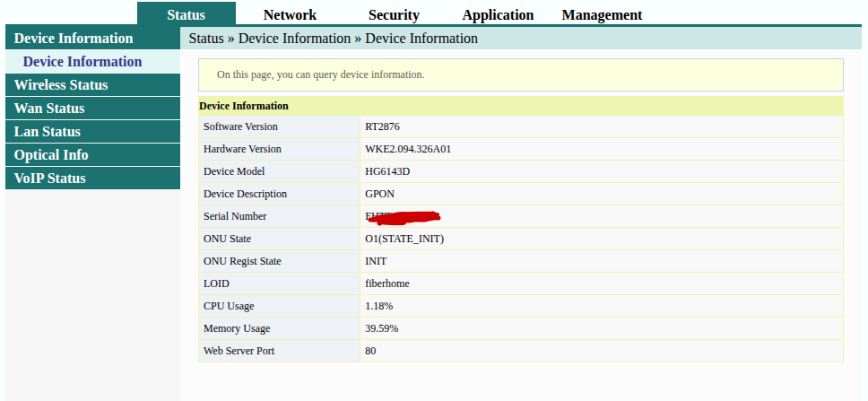Image resolution: width=868 pixels, height=401 pixels.
Task: Open the Optical Info sidebar section
Action: 51,155
